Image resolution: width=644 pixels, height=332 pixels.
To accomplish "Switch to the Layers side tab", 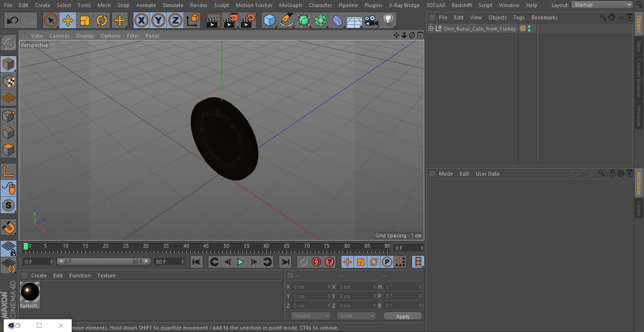I will pyautogui.click(x=639, y=209).
